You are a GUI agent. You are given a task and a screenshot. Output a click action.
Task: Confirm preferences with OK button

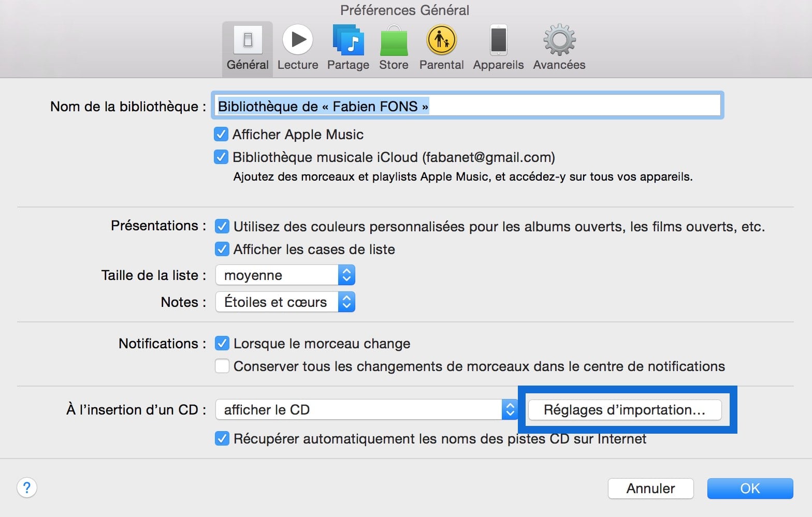[x=750, y=489]
